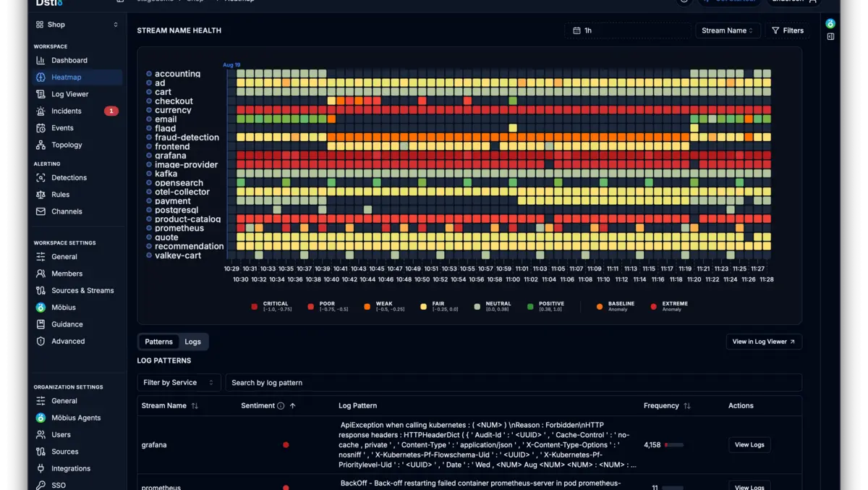
Task: Click View in Log Viewer button
Action: tap(764, 342)
